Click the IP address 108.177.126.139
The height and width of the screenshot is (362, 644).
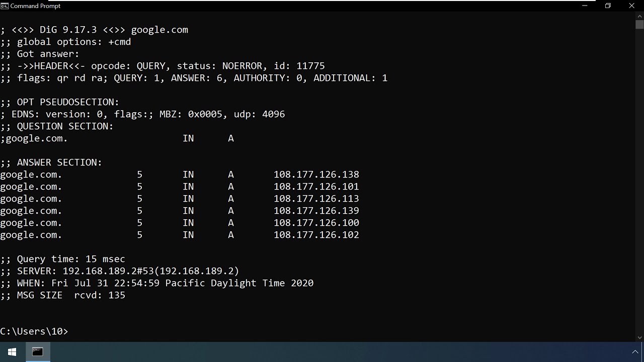coord(316,211)
